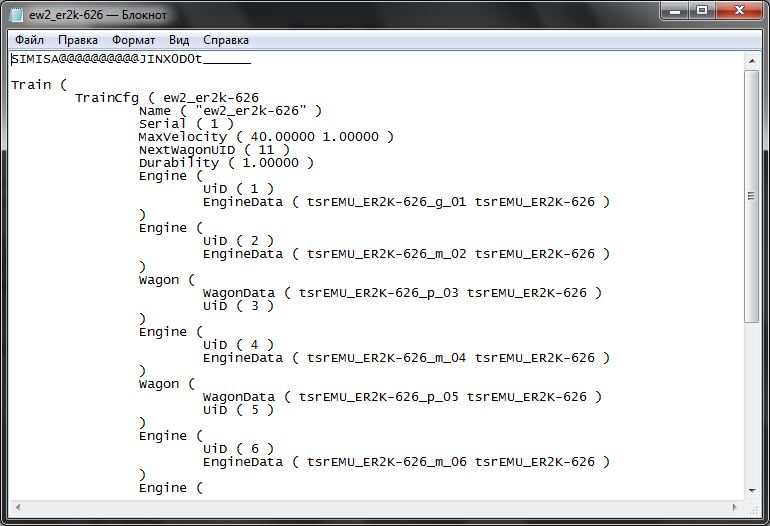The image size is (770, 526).
Task: Click the WagonData tsrEMU_ER2K-626_p_05 line
Action: pos(402,397)
